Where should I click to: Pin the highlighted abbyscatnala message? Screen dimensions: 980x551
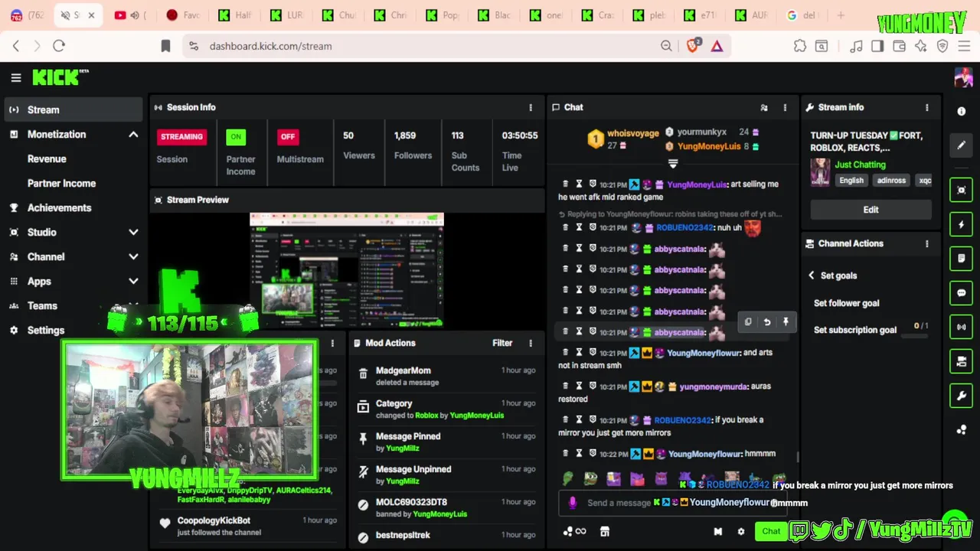[786, 322]
